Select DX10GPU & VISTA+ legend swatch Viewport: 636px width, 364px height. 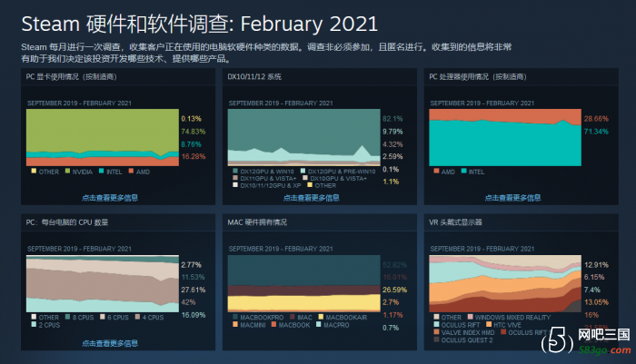click(x=305, y=178)
